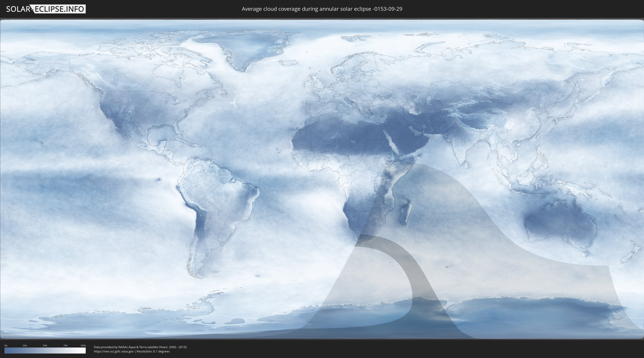Click the 25% legend label

pyautogui.click(x=25, y=345)
